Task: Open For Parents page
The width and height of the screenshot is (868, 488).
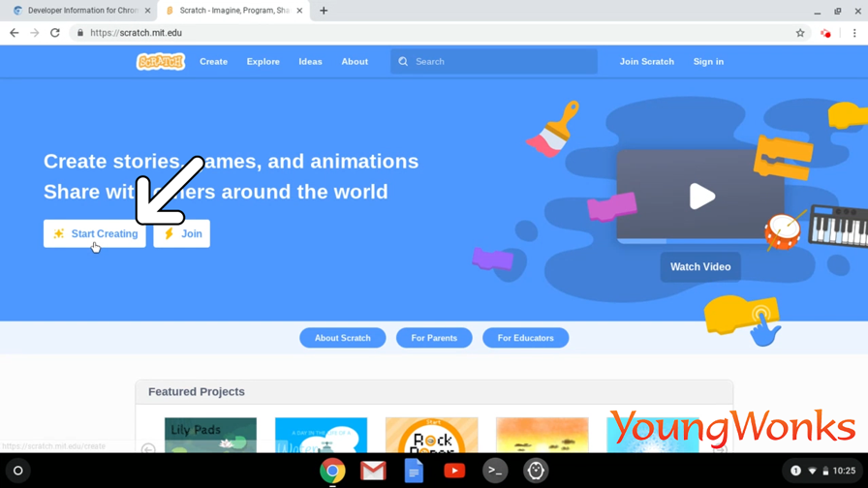Action: click(434, 338)
